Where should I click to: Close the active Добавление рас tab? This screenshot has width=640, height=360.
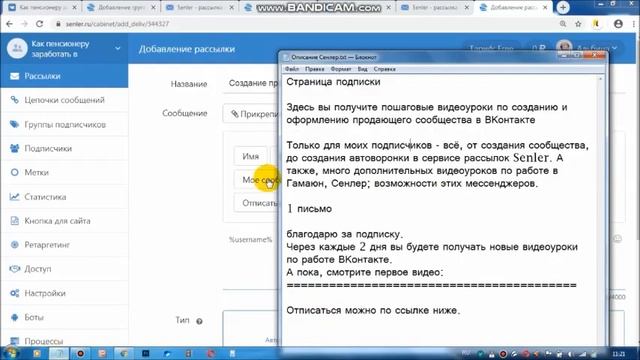point(544,7)
